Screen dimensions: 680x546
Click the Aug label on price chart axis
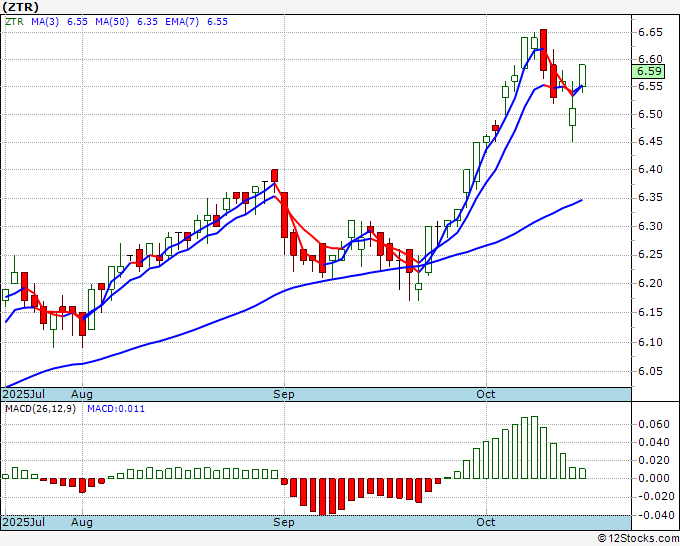(x=82, y=394)
